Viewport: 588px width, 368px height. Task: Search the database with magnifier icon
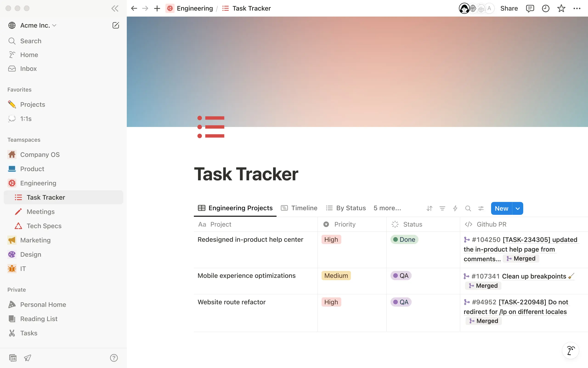[x=468, y=208]
